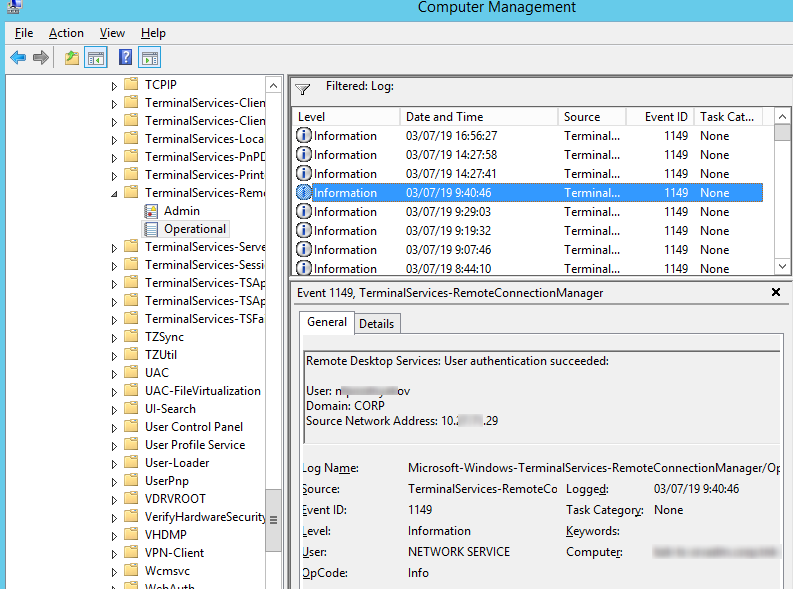
Task: Click the info icon on the 9:19:32 event
Action: 304,231
